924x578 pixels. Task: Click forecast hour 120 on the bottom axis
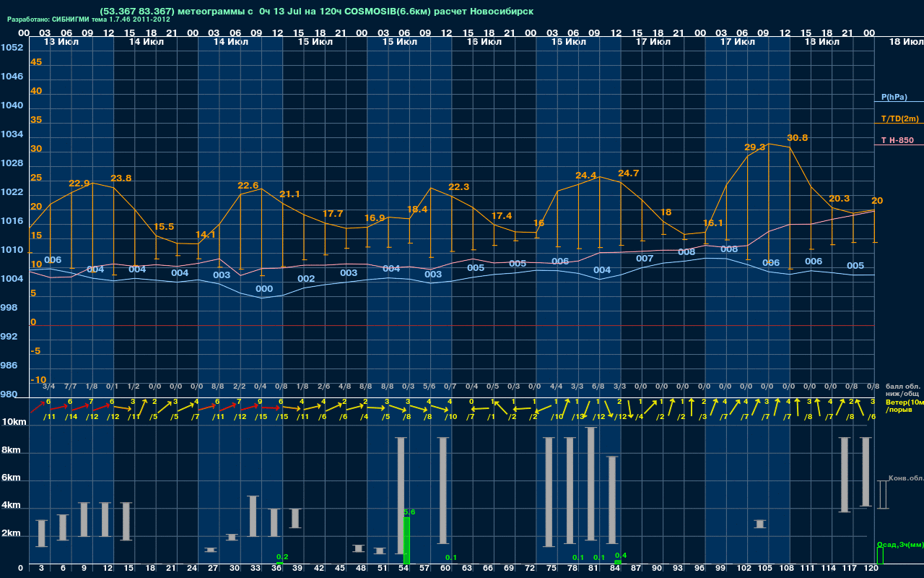(871, 569)
